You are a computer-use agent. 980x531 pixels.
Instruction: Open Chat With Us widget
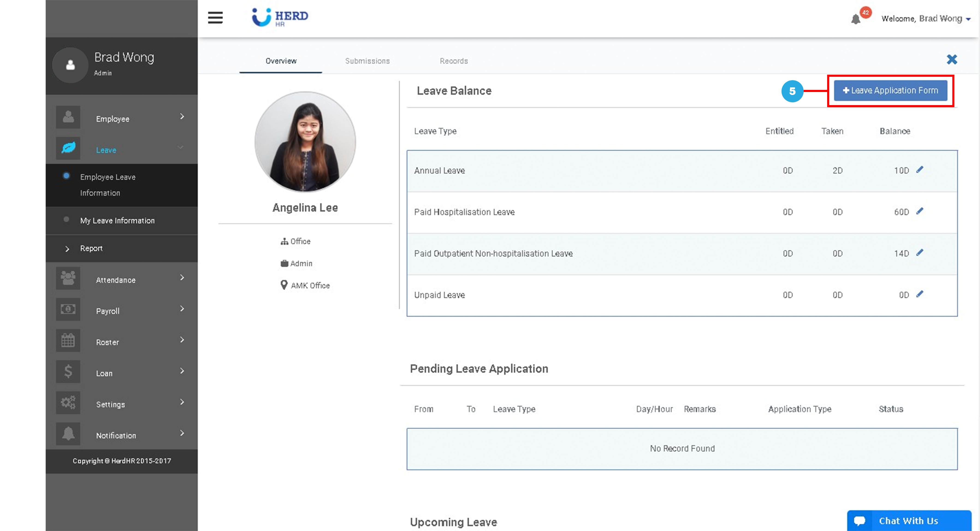click(909, 520)
